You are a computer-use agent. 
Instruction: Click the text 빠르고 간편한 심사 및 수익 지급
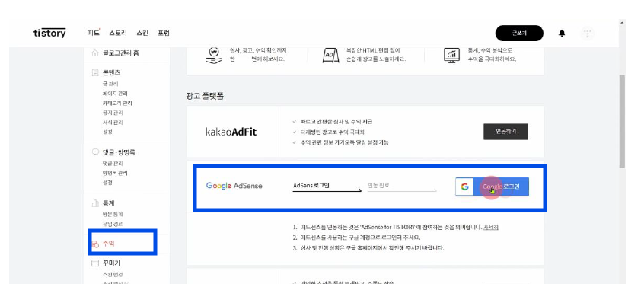pyautogui.click(x=336, y=122)
